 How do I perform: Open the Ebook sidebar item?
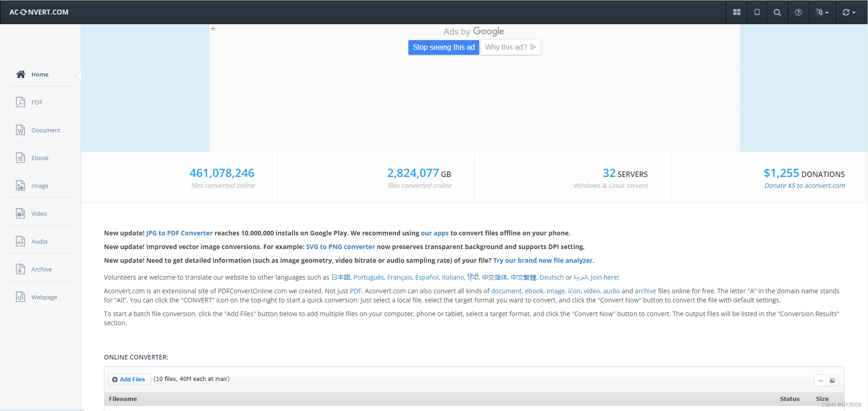[x=42, y=158]
